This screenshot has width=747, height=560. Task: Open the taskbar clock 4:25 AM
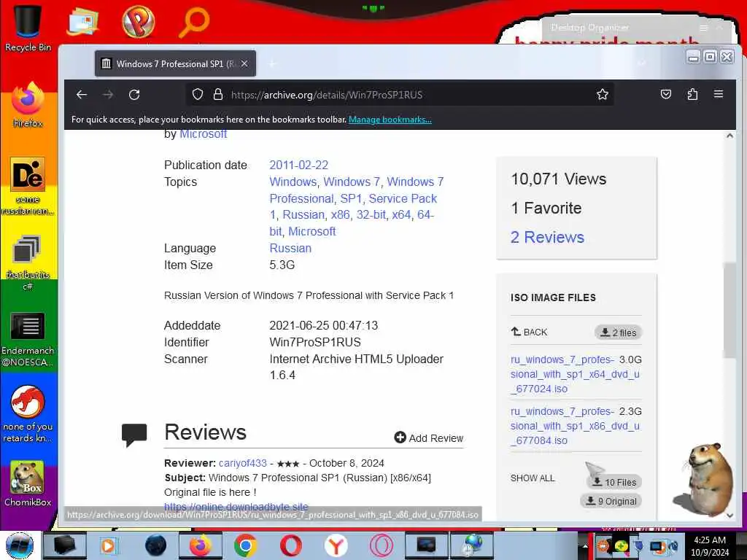click(710, 545)
